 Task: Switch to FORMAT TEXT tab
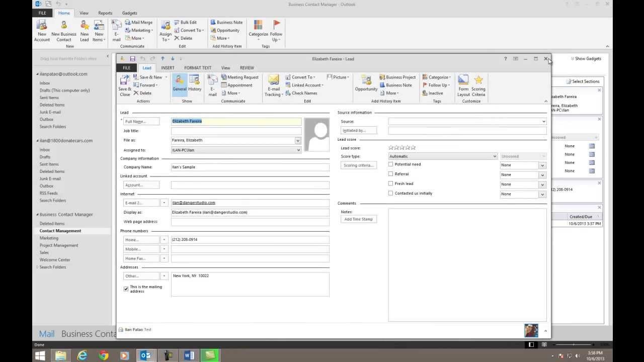[198, 68]
